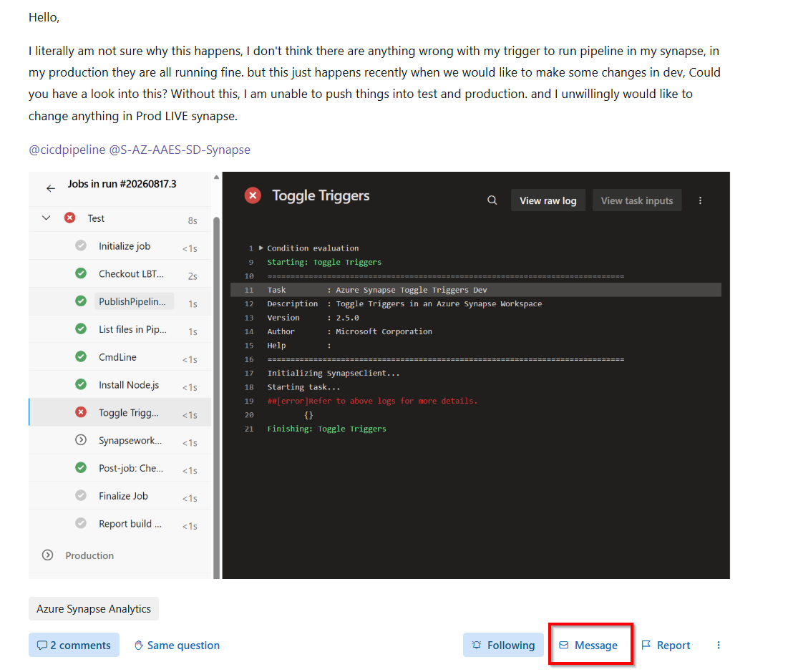The width and height of the screenshot is (793, 672).
Task: Click the Author : Microsoft Corporation log line
Action: click(349, 331)
